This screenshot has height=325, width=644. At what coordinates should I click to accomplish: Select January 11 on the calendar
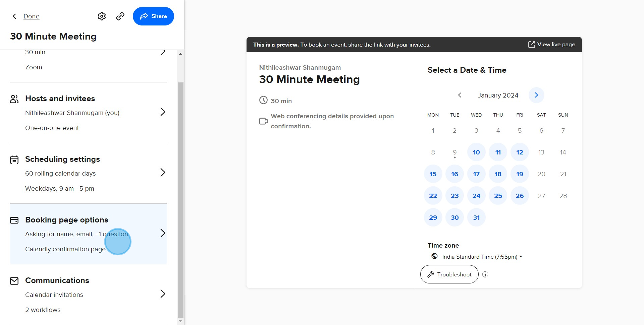[498, 152]
